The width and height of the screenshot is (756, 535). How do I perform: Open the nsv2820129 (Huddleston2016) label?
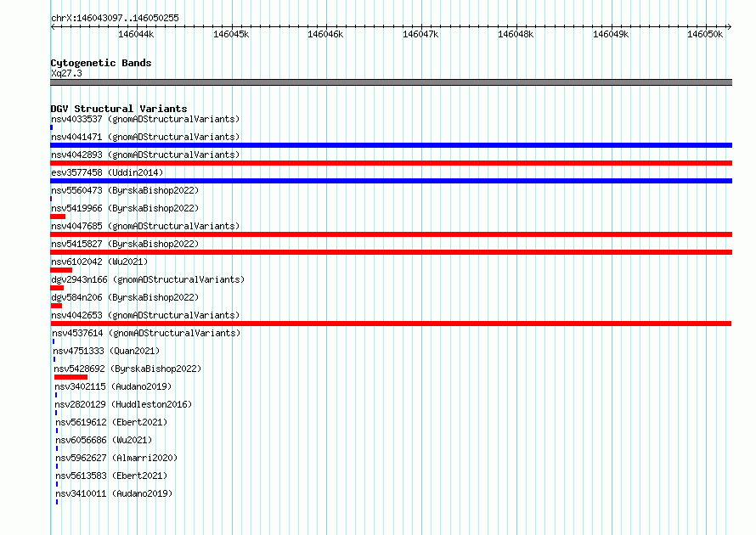coord(123,404)
